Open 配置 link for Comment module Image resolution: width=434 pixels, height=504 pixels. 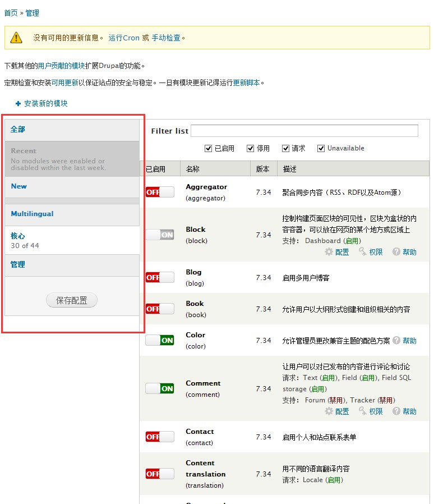342,411
